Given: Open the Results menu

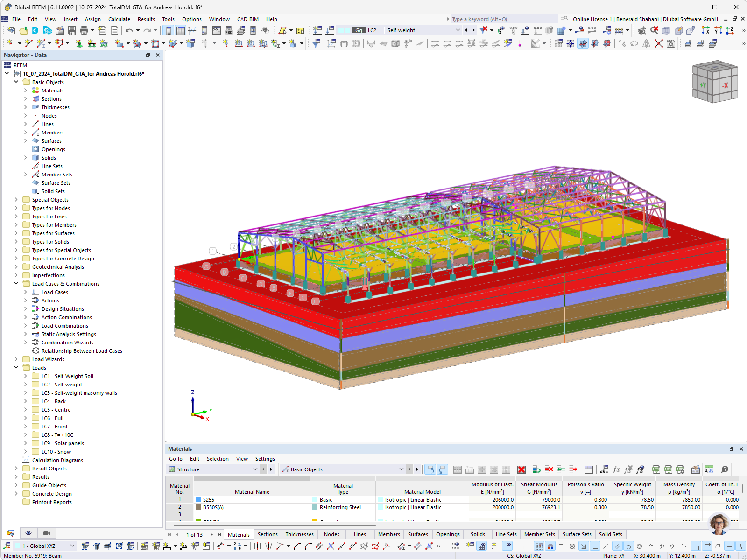Looking at the screenshot, I should (x=146, y=19).
